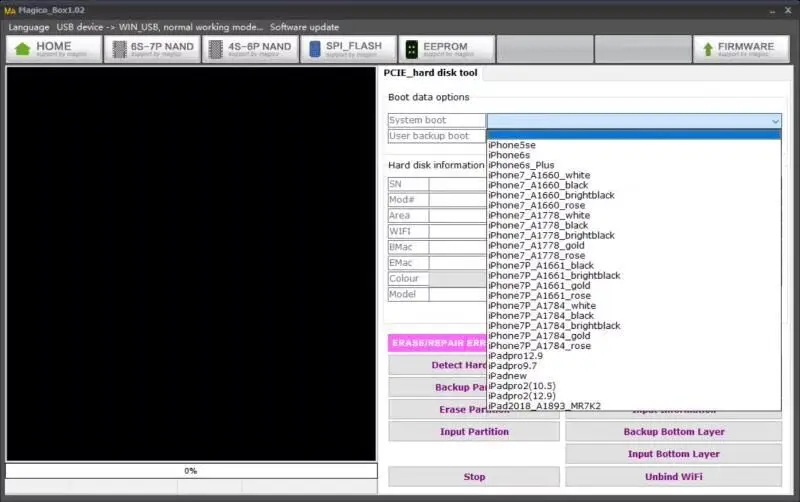Pick iPhone7_A1660_brightblack entry
800x502 pixels.
tap(634, 195)
